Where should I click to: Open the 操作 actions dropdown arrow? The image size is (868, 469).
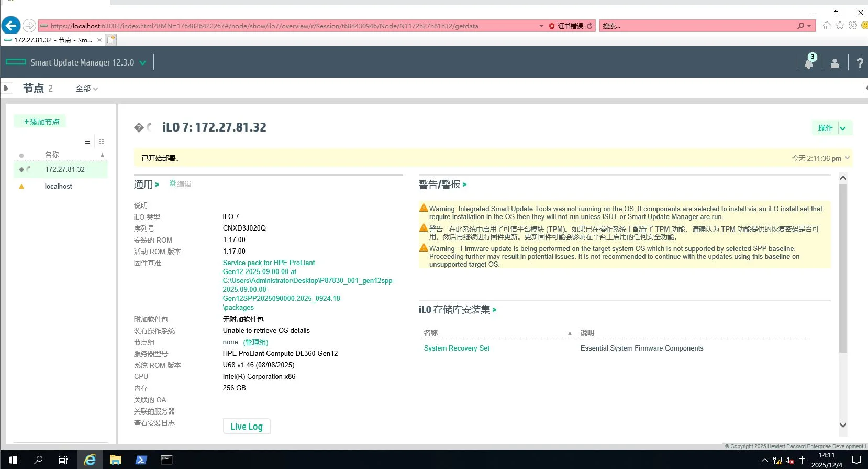843,128
